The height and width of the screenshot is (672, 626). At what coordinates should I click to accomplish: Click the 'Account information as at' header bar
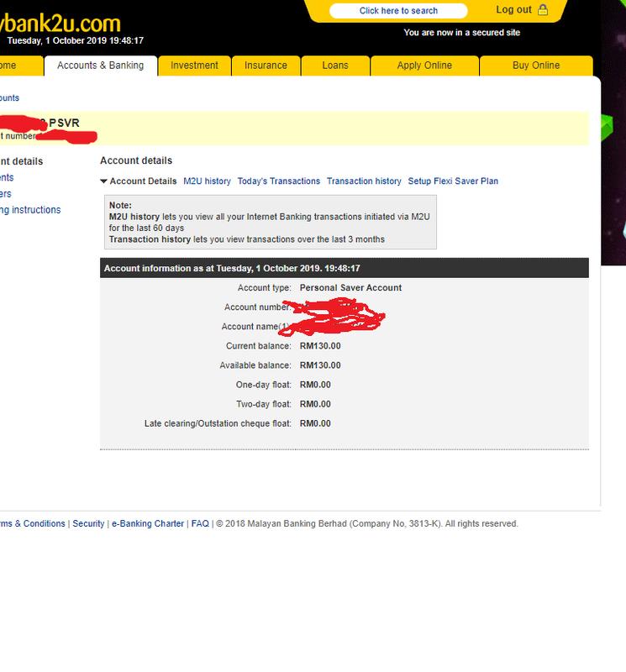click(x=345, y=268)
